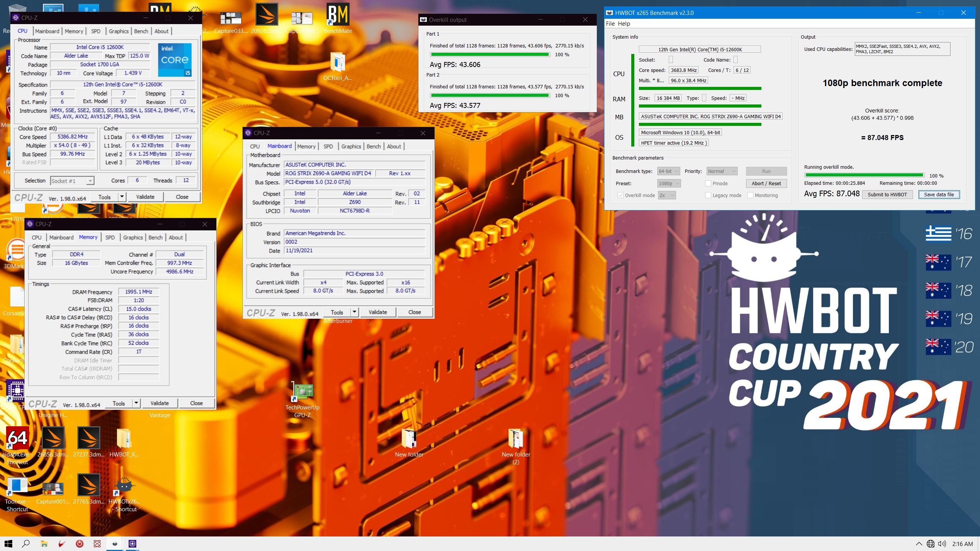The height and width of the screenshot is (551, 980).
Task: Click Save data file button
Action: (939, 194)
